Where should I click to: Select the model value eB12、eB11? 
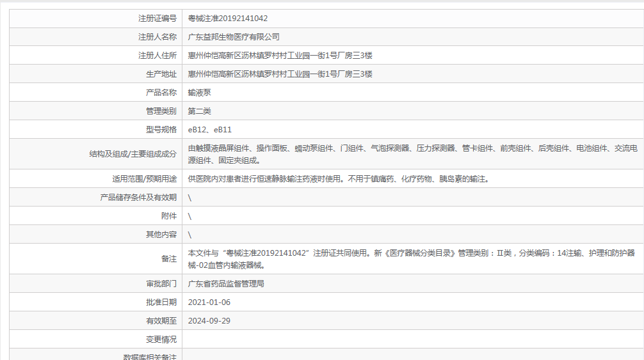(209, 130)
